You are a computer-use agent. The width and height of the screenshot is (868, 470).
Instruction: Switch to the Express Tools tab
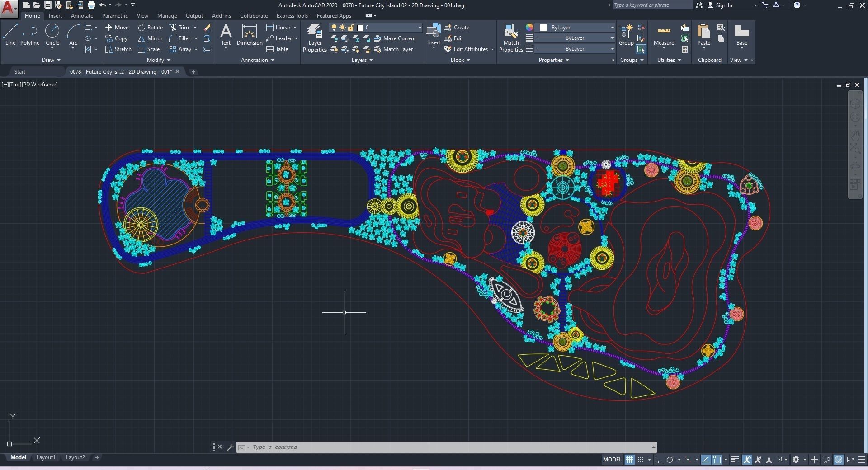(x=292, y=16)
